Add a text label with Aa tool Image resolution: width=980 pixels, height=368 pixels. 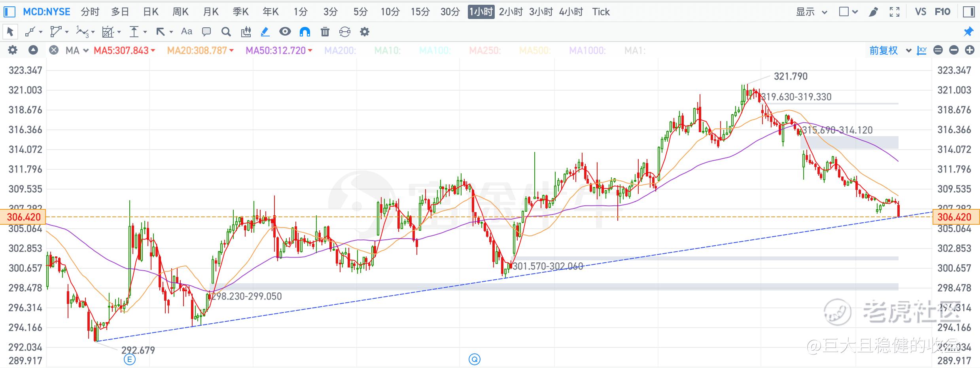187,32
